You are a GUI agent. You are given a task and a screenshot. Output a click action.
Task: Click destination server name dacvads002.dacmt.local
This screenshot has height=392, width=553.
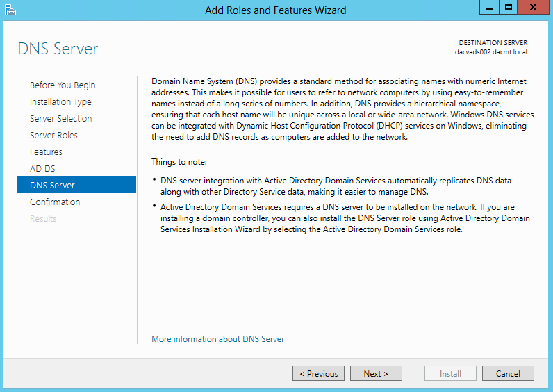tap(491, 52)
